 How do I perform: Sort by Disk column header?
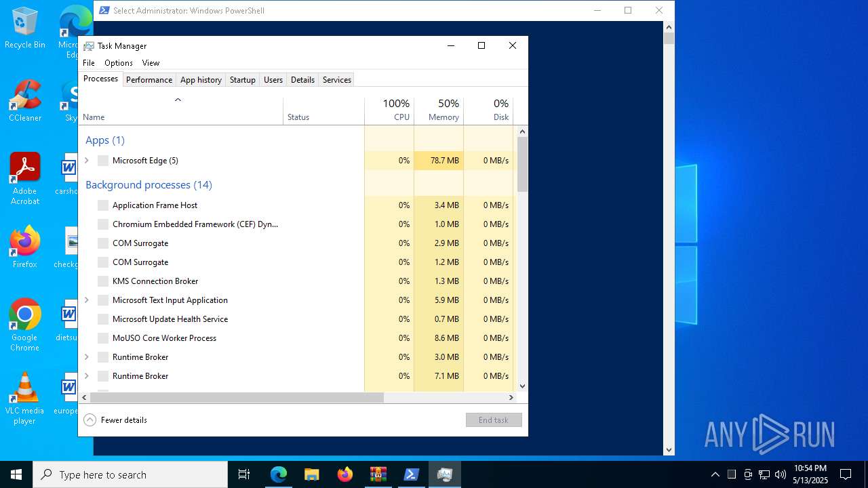pyautogui.click(x=488, y=111)
